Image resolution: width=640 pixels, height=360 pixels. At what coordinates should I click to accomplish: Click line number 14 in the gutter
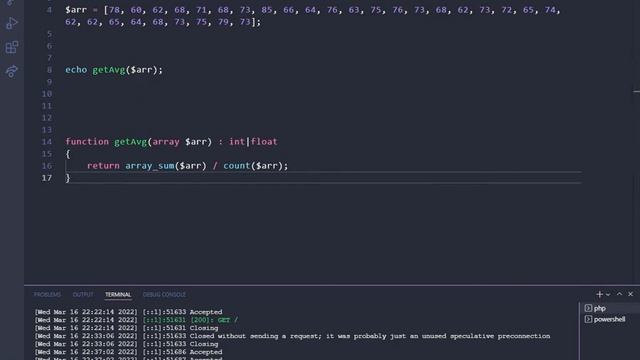(x=47, y=142)
